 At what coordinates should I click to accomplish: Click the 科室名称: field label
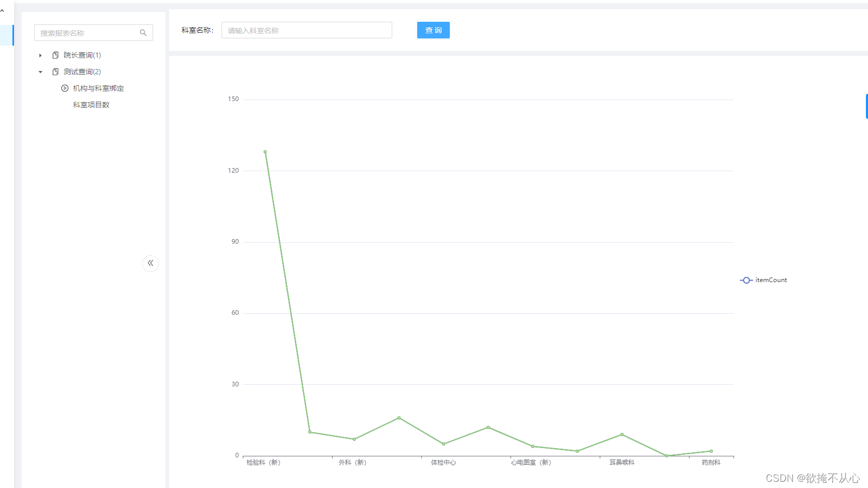[x=198, y=30]
